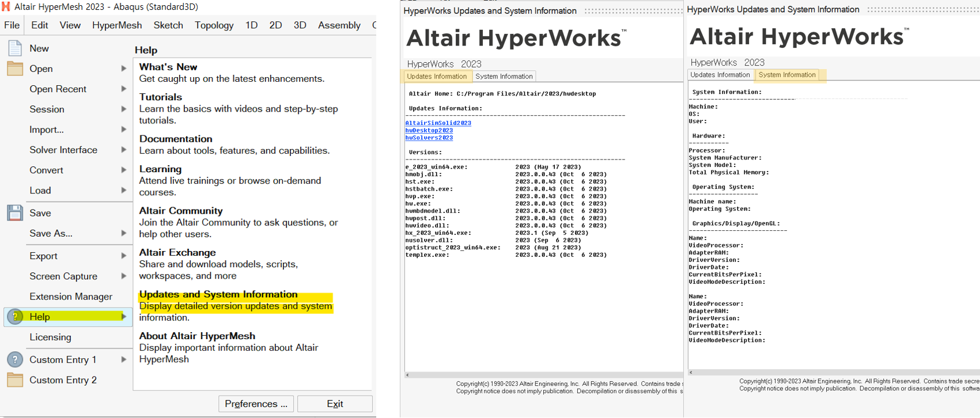Screen dimensions: 980x418
Task: Expand the Open Recent submenu arrow
Action: (x=123, y=89)
